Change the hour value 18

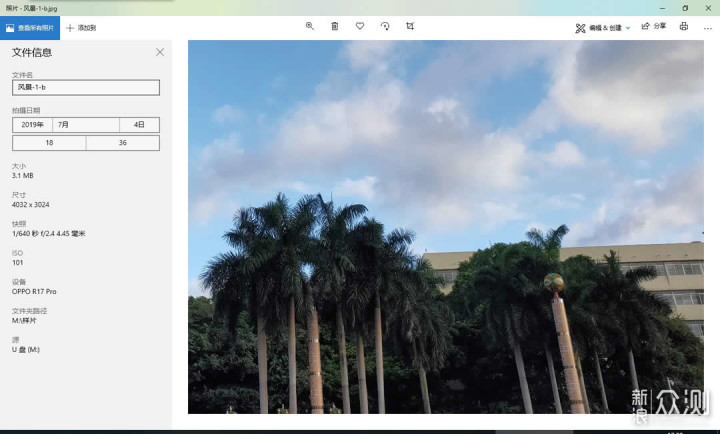tap(49, 143)
